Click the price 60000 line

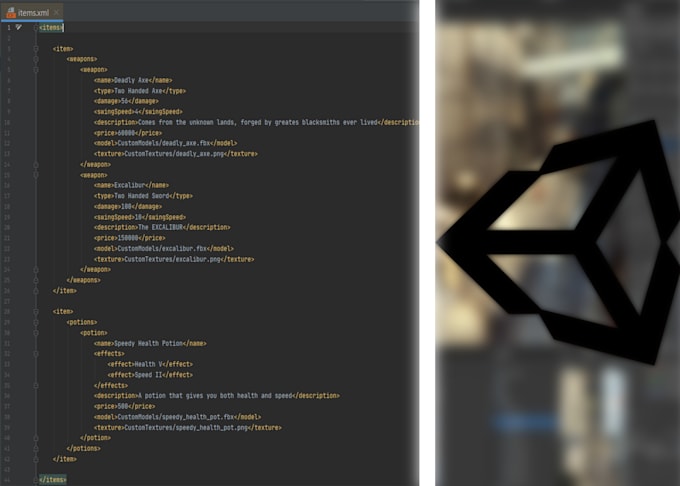tap(128, 133)
